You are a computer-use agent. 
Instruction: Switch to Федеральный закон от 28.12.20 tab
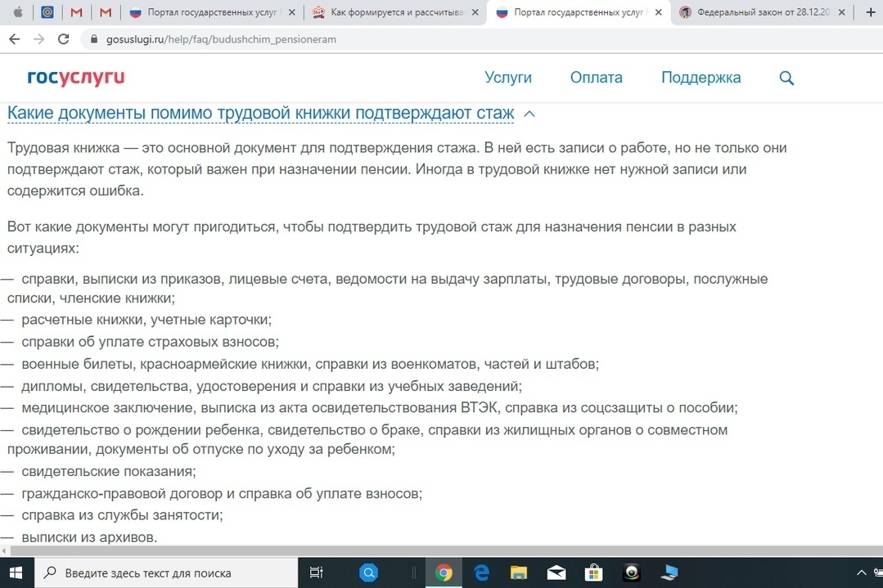tap(763, 11)
